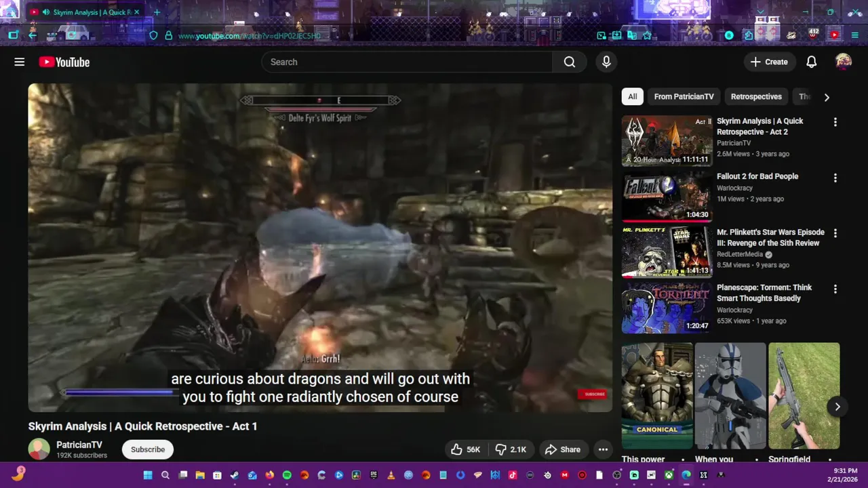Open Fallout 2 for Bad People thumbnail

pos(667,197)
